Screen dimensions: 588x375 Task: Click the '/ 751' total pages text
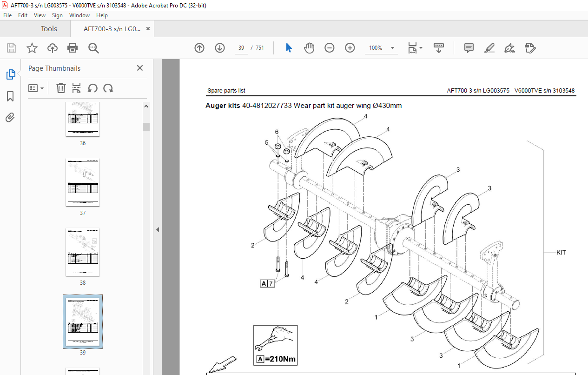(257, 48)
